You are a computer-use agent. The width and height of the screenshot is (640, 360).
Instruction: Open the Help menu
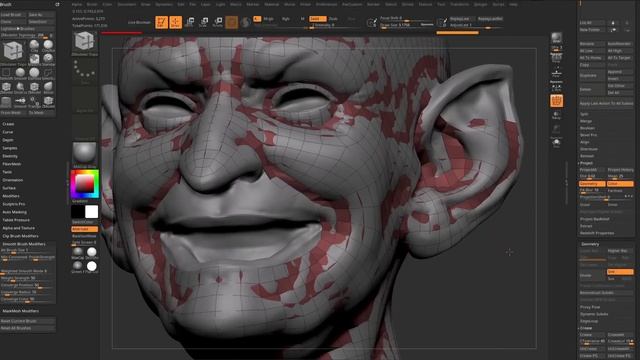513,4
